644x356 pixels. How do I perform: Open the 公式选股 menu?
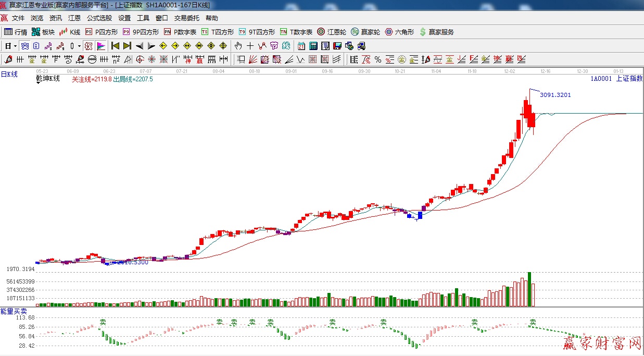click(x=99, y=18)
